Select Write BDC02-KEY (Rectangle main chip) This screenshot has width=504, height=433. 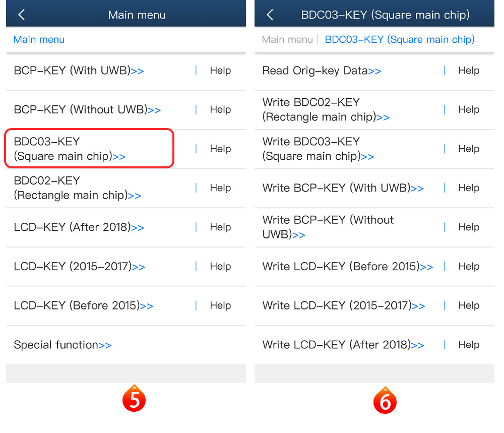click(326, 110)
